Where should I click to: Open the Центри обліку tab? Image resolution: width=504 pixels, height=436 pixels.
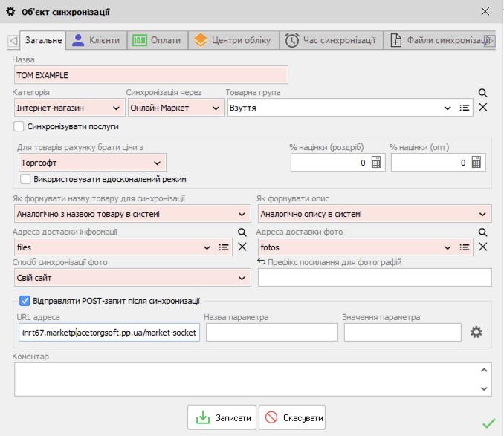[x=232, y=40]
